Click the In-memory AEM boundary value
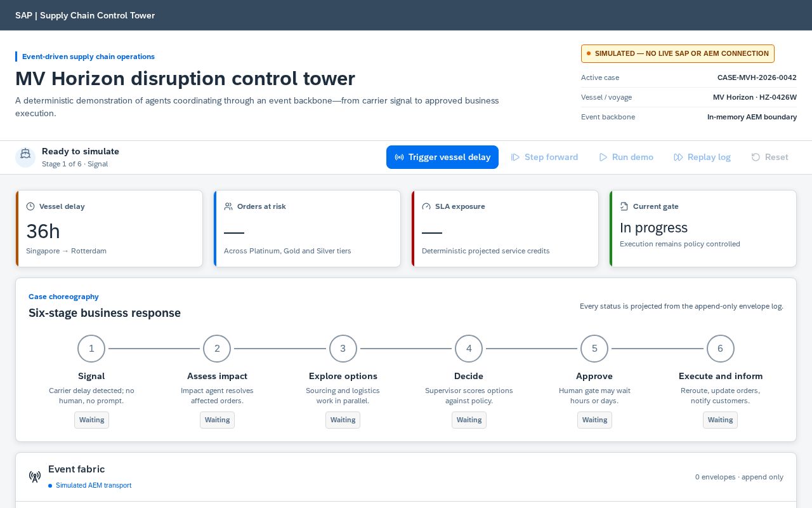812x508 pixels. coord(752,117)
